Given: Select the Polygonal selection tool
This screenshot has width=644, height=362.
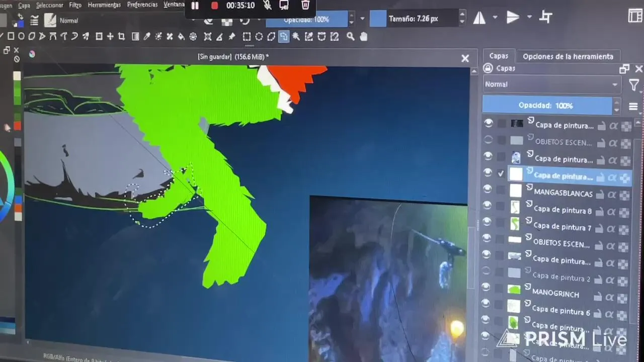Looking at the screenshot, I should [271, 36].
